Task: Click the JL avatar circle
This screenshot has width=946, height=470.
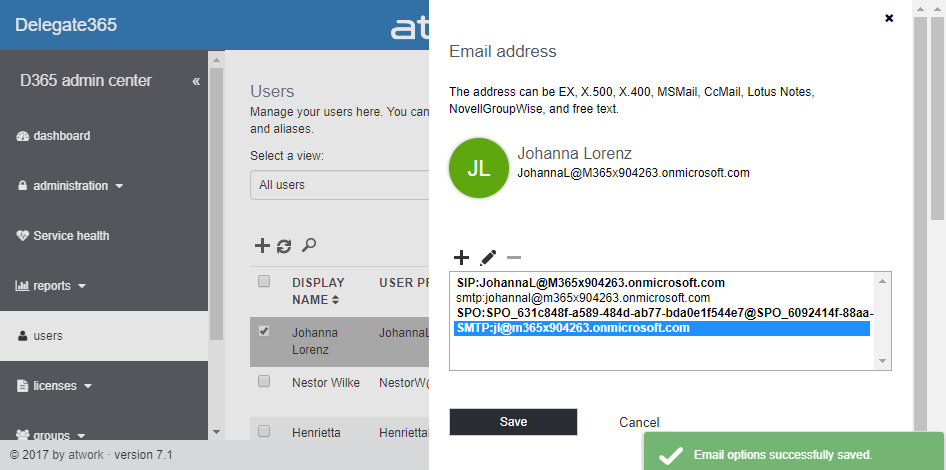Action: pyautogui.click(x=479, y=168)
